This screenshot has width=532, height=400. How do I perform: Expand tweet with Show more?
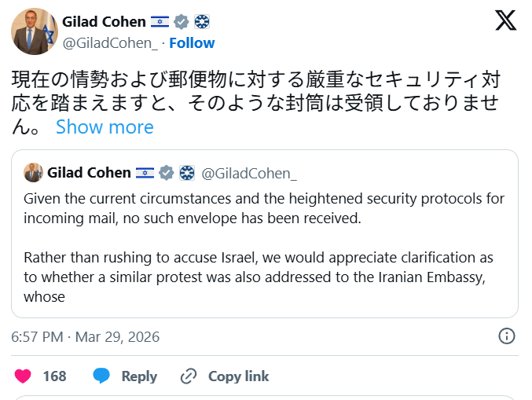tap(105, 127)
